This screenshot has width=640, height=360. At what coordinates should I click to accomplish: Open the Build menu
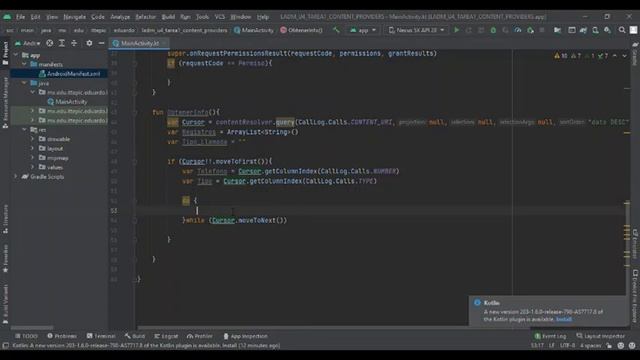tap(168, 17)
